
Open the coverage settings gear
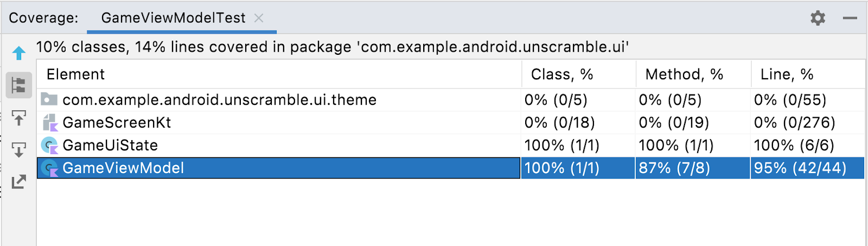click(x=818, y=18)
